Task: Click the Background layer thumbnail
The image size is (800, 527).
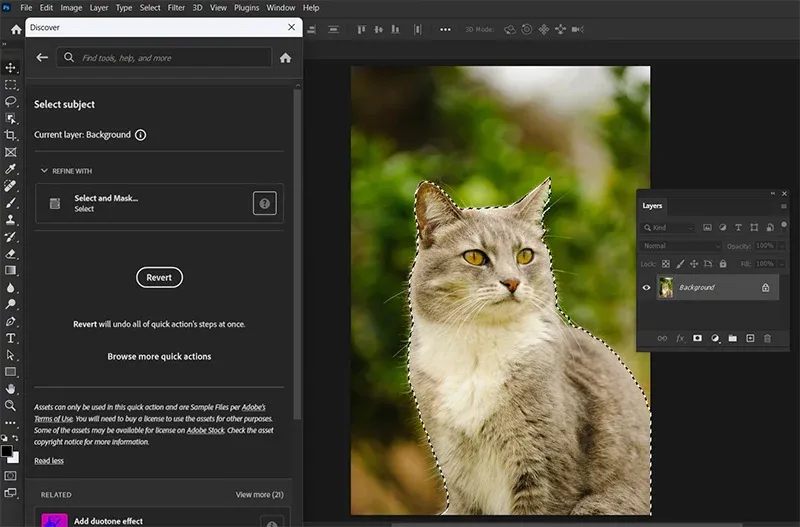Action: (665, 288)
